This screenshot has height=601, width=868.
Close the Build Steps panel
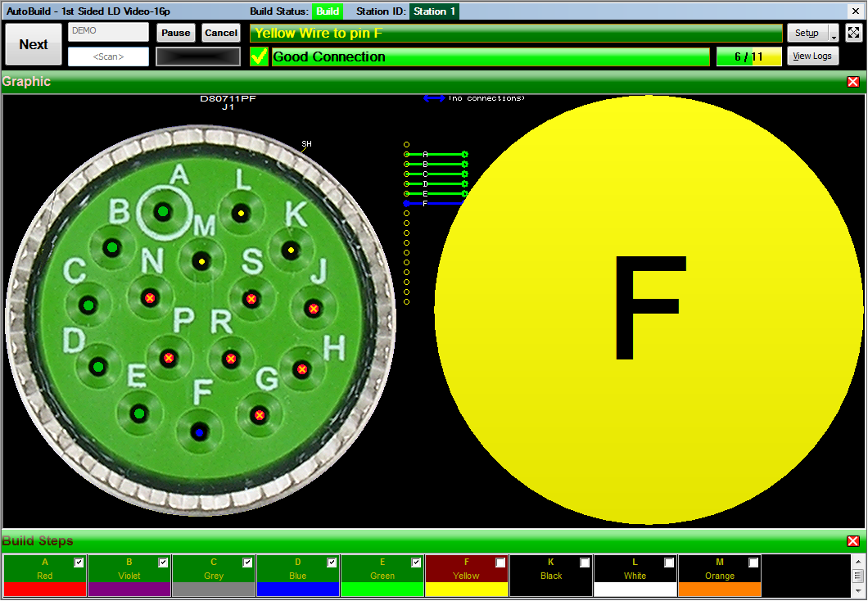(853, 541)
